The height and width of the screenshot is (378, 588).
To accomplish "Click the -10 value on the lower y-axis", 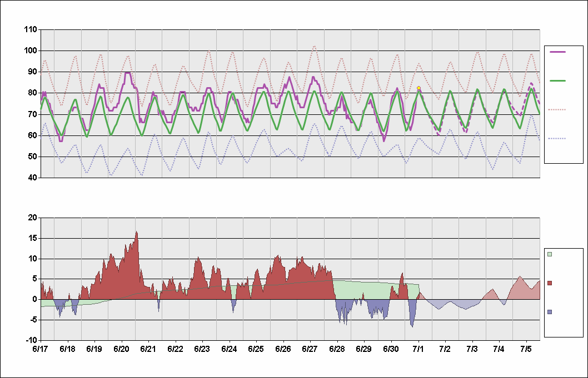I will [31, 339].
